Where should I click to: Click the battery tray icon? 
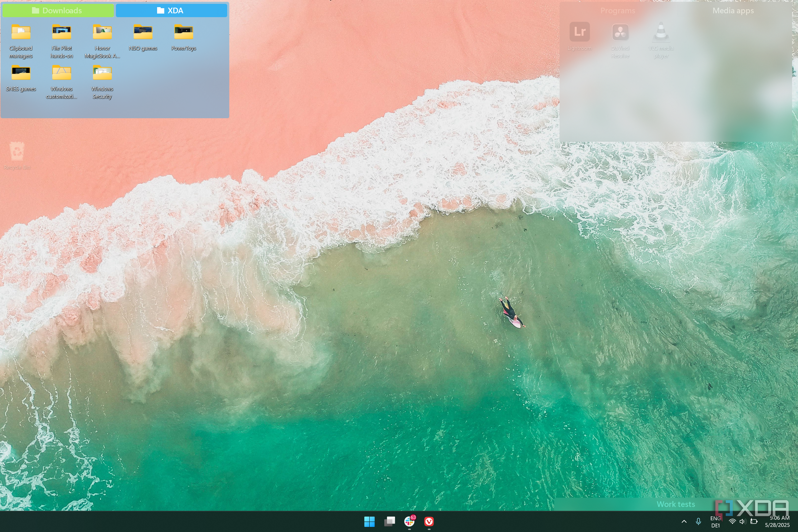pos(753,522)
